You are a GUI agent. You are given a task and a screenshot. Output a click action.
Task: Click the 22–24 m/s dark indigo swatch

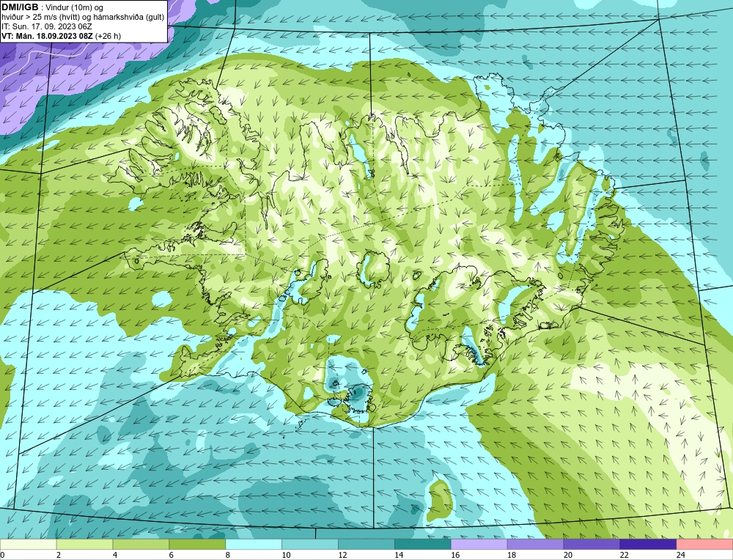648,545
